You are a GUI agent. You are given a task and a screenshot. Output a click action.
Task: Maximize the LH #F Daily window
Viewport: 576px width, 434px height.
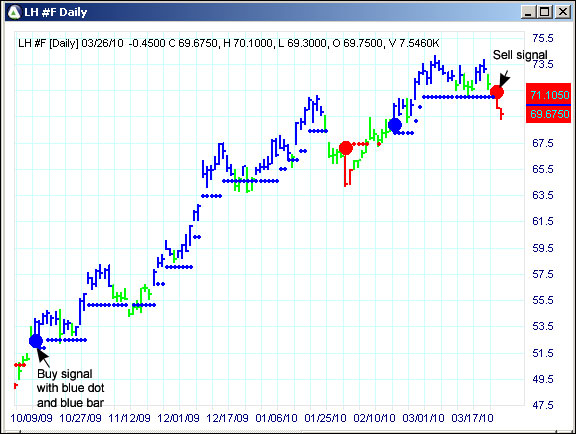[x=545, y=12]
